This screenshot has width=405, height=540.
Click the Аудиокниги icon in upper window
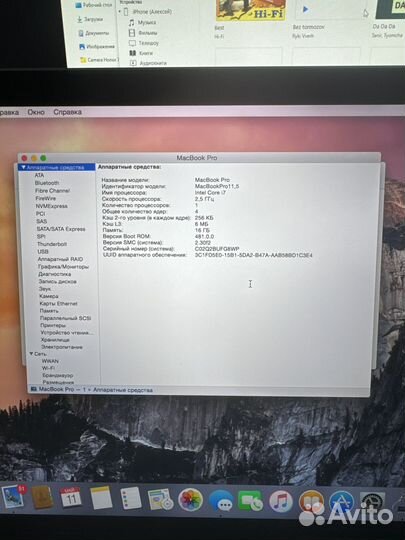pos(133,63)
